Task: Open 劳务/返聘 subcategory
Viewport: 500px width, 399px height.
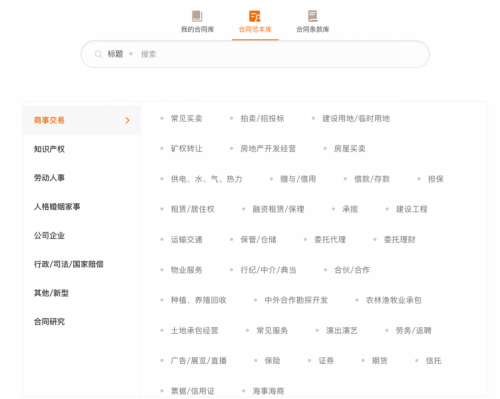Action: [x=413, y=331]
